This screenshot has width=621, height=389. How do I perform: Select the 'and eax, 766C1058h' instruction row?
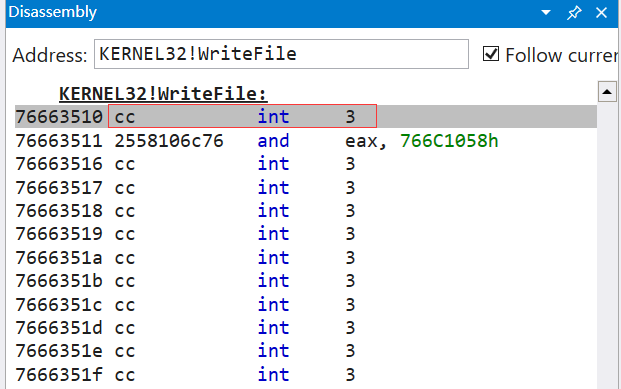(306, 141)
